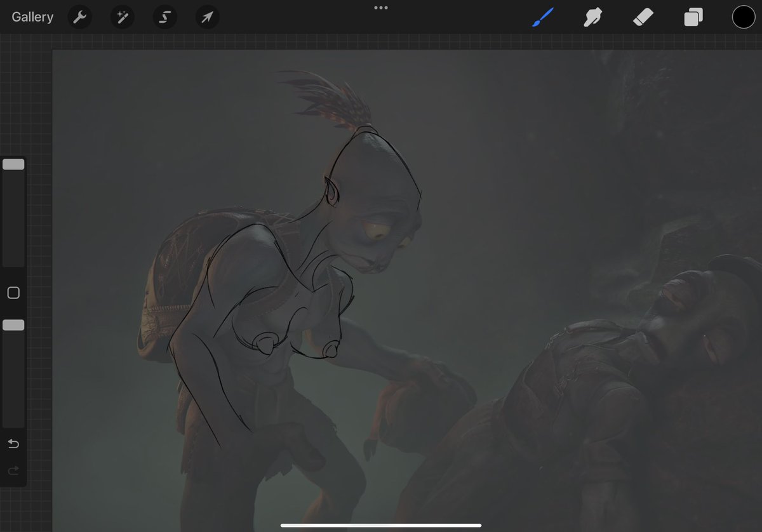Open the Gallery

pos(32,17)
